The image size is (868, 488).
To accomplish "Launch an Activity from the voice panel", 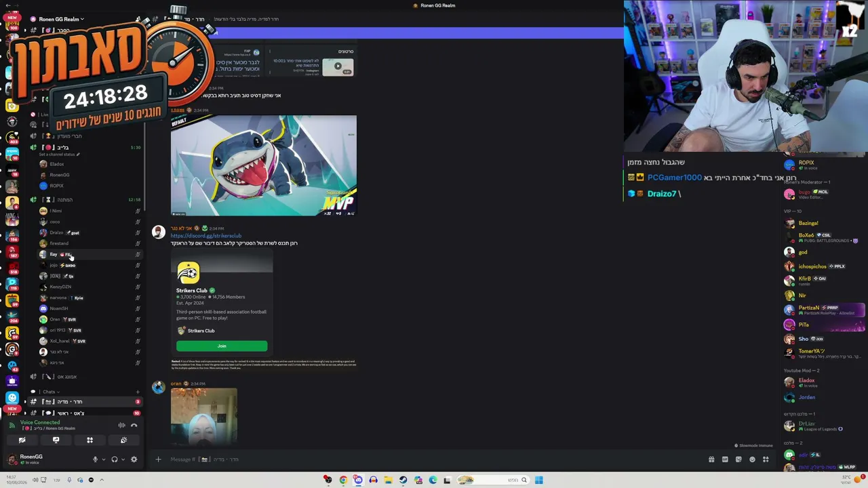I will pos(90,441).
